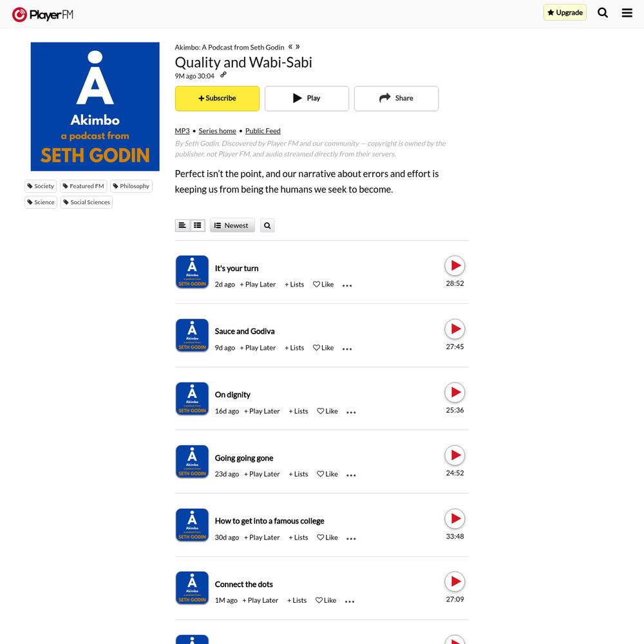Viewport: 644px width, 644px height.
Task: Open the Akimbo podcast series link
Action: coord(229,47)
